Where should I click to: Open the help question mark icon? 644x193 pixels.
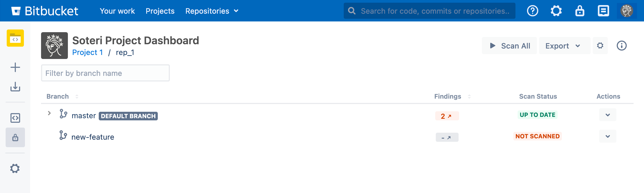point(532,11)
